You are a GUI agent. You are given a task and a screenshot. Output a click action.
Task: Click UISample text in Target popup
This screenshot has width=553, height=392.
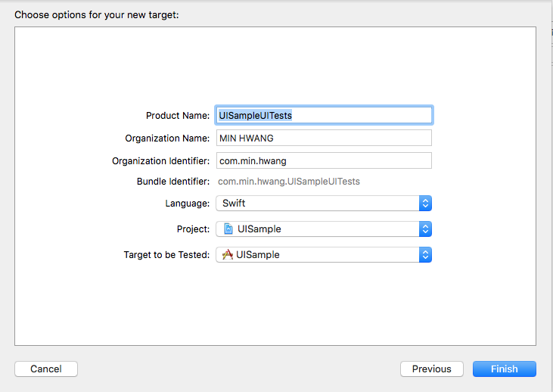pos(258,255)
